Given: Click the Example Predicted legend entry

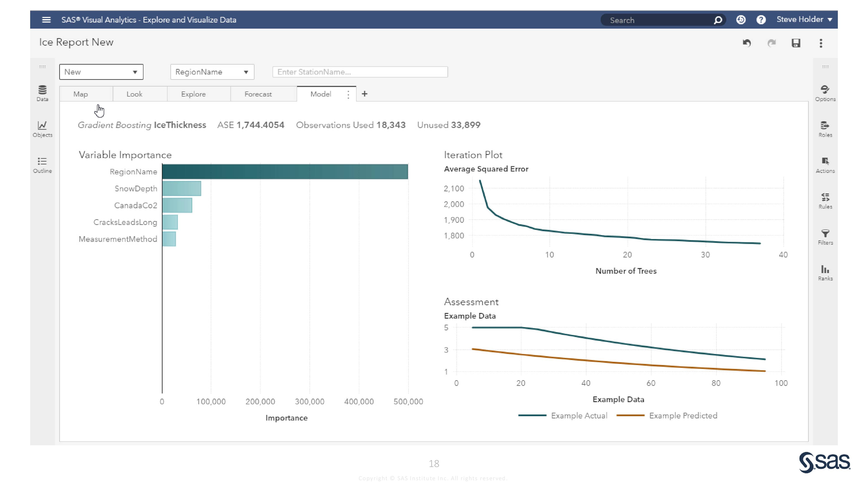Looking at the screenshot, I should pyautogui.click(x=667, y=416).
